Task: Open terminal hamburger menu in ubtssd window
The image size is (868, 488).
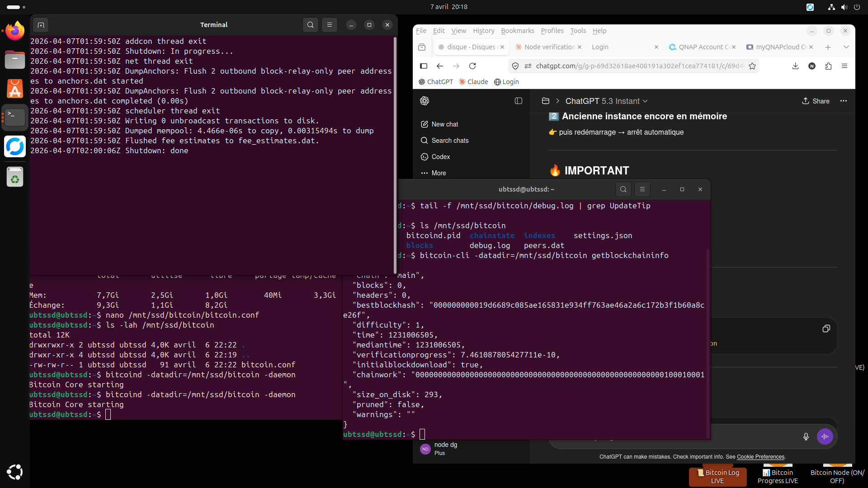Action: (x=642, y=189)
